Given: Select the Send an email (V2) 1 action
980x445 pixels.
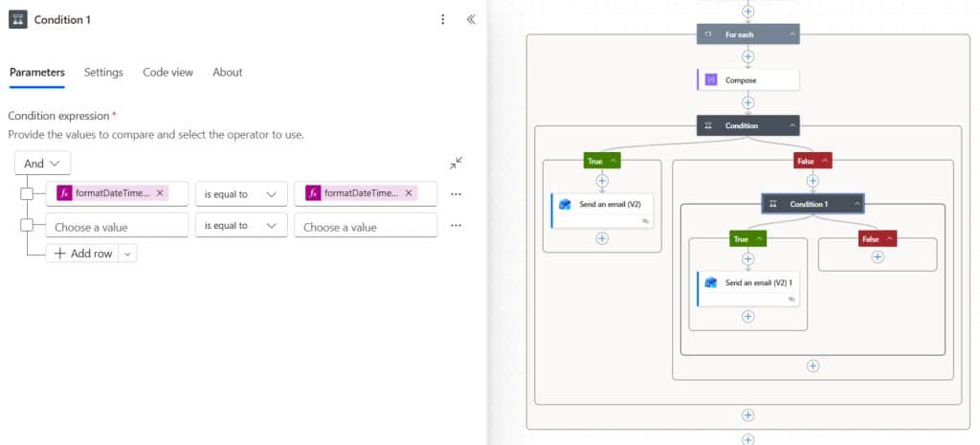Looking at the screenshot, I should 747,289.
